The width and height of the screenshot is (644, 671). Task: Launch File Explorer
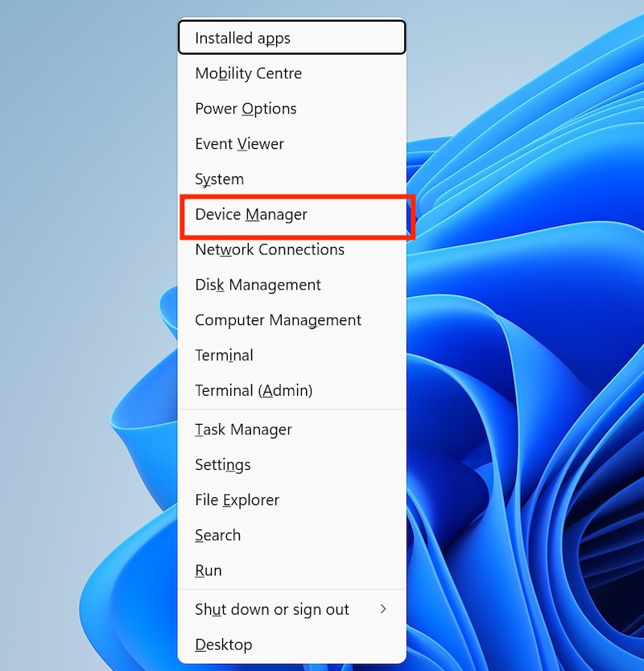point(237,500)
